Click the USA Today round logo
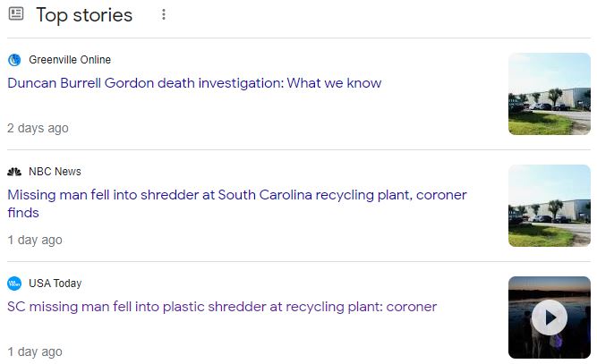Screen dimensions: 597x364 click(x=14, y=284)
